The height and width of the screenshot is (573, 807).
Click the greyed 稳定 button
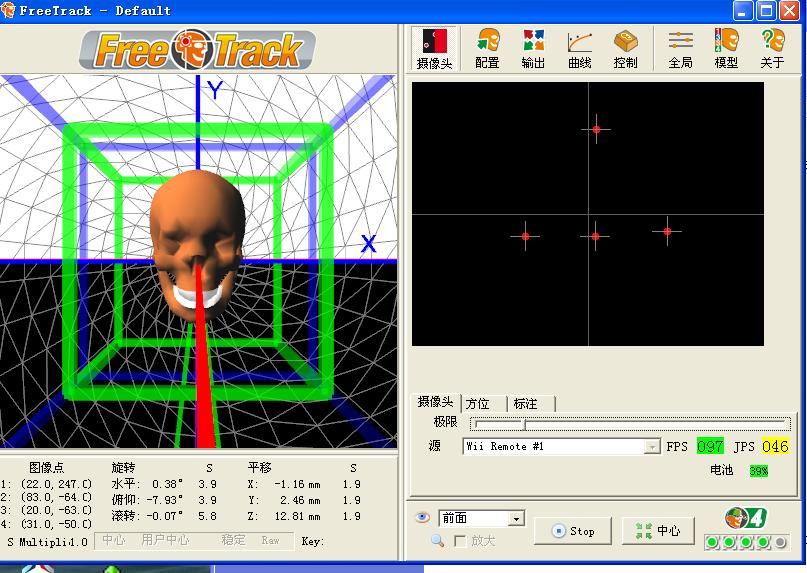click(233, 540)
